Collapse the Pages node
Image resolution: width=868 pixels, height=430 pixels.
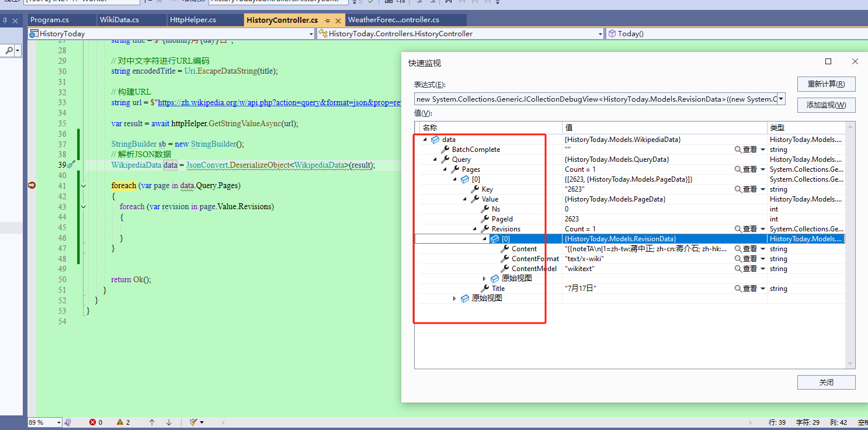(x=445, y=169)
